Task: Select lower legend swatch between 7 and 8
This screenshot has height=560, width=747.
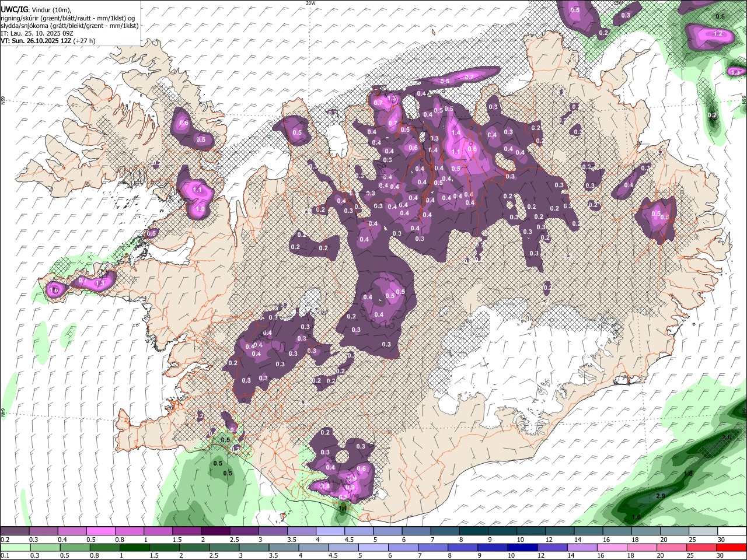Action: coord(433,548)
